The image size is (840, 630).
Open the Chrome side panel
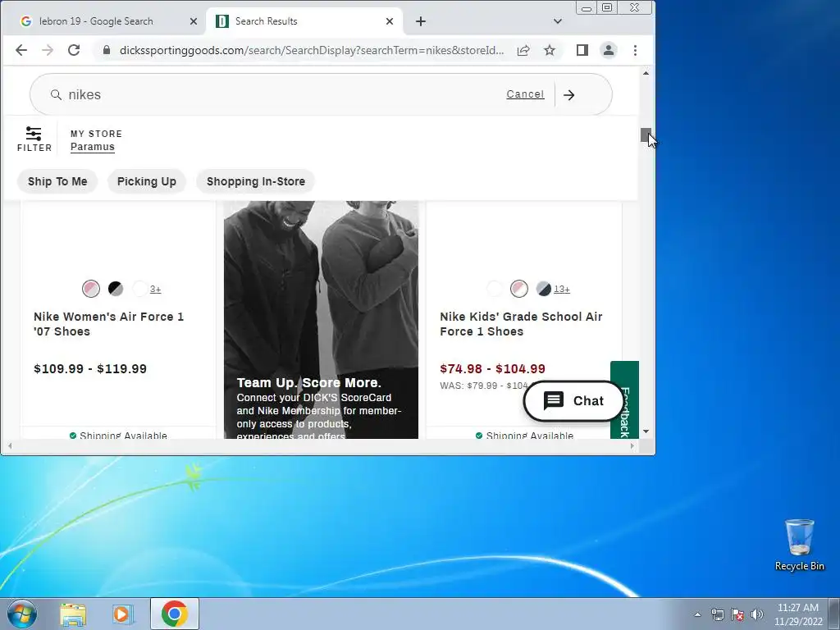click(582, 50)
